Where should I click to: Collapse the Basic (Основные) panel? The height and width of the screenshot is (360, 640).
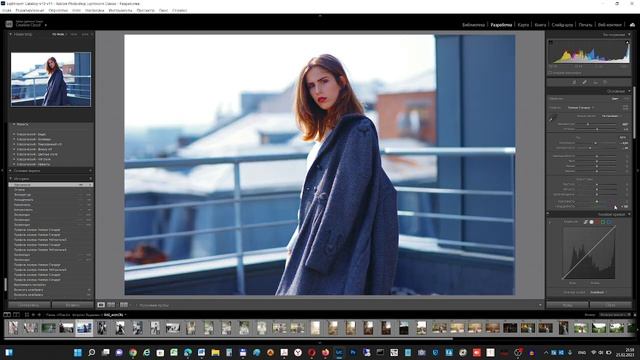click(629, 91)
